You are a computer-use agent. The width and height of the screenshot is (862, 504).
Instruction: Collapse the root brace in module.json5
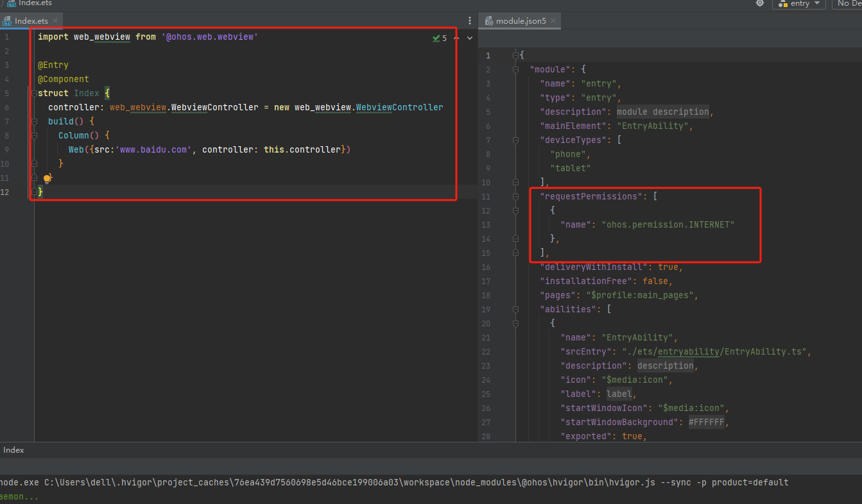pos(515,56)
